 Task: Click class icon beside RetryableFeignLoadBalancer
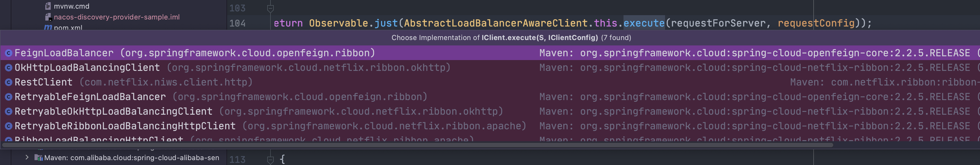coord(8,97)
